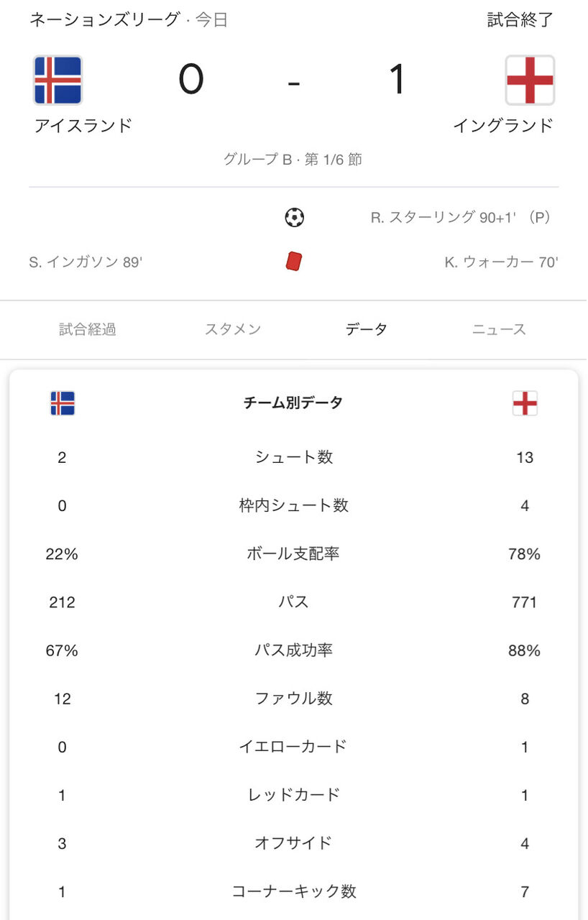Click the 試合終了 status label
The height and width of the screenshot is (920, 588).
click(520, 20)
